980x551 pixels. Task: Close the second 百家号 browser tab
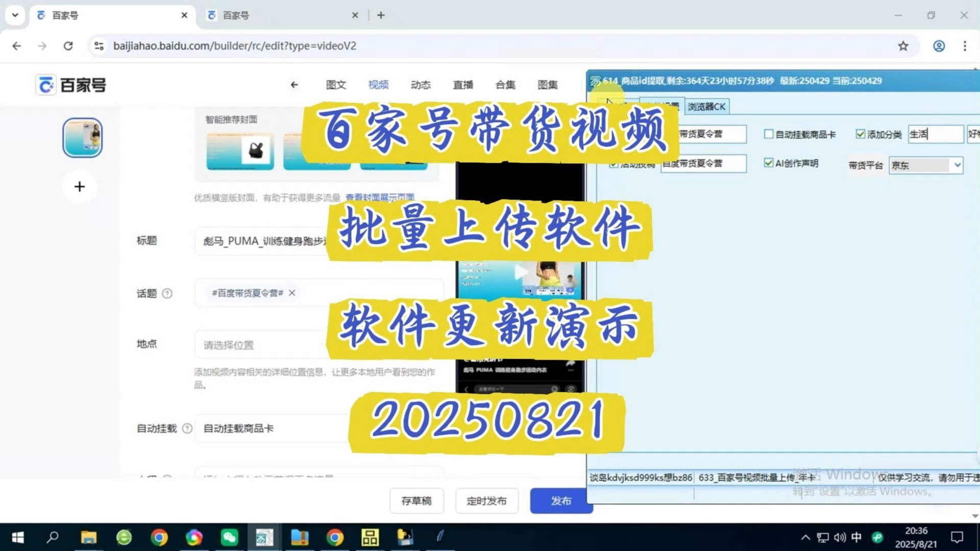(x=355, y=15)
